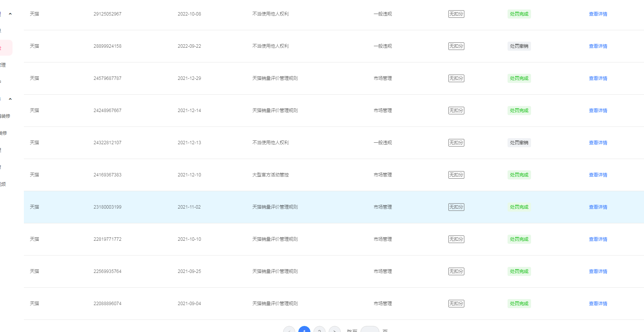This screenshot has width=644, height=332.
Task: Collapse the top sidebar section chevron
Action: click(10, 14)
